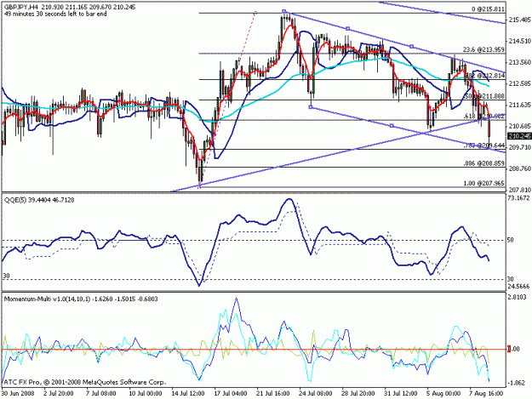Click the '5 Aug 00:00' time axis label
Screen dimensions: 532x399
click(x=443, y=393)
